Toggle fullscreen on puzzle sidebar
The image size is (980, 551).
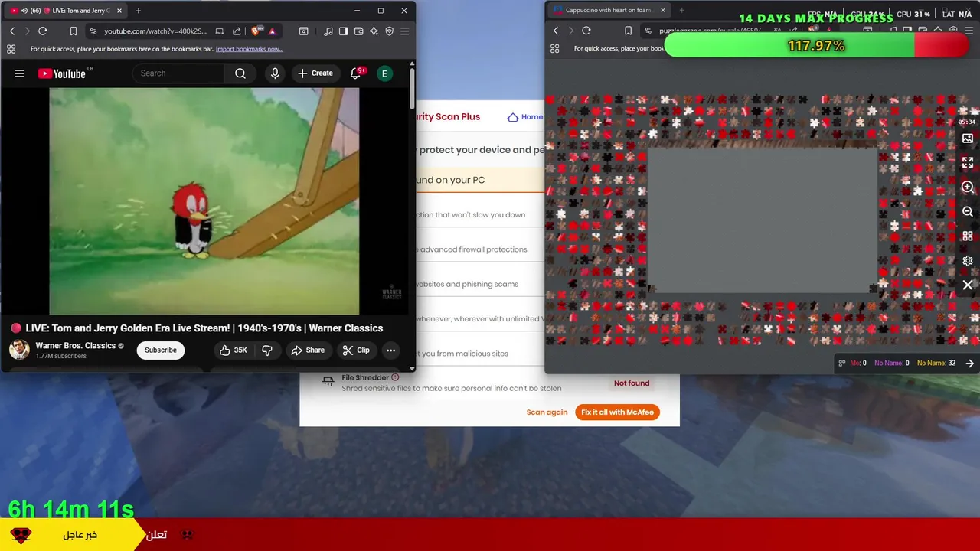[968, 163]
